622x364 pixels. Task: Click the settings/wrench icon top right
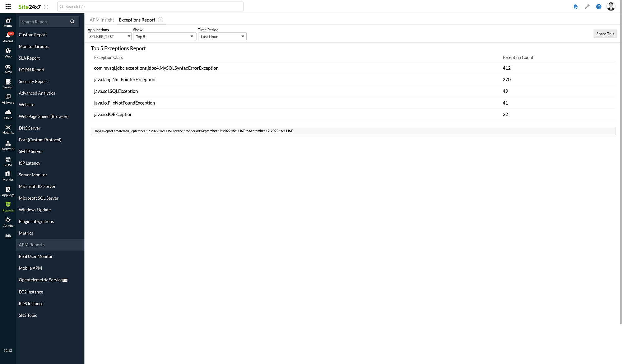click(587, 7)
